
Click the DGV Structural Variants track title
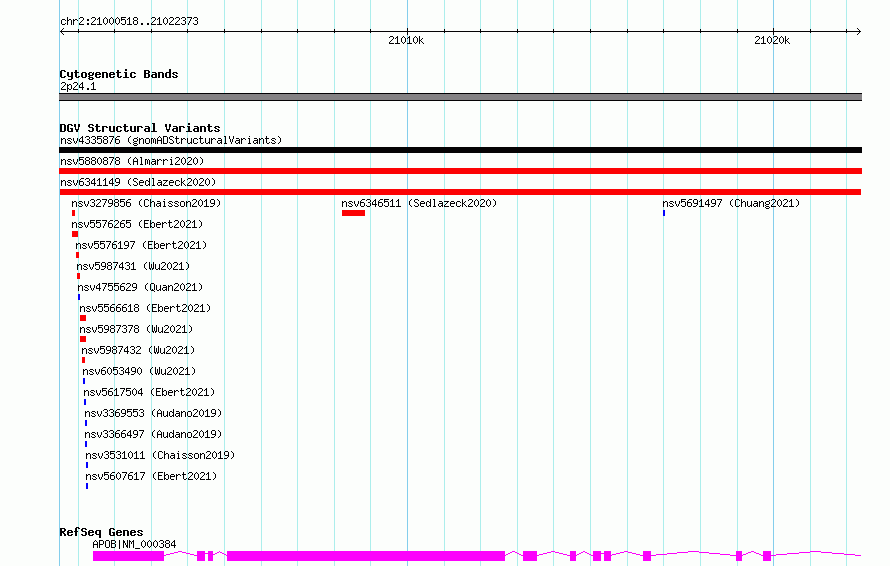tap(140, 128)
